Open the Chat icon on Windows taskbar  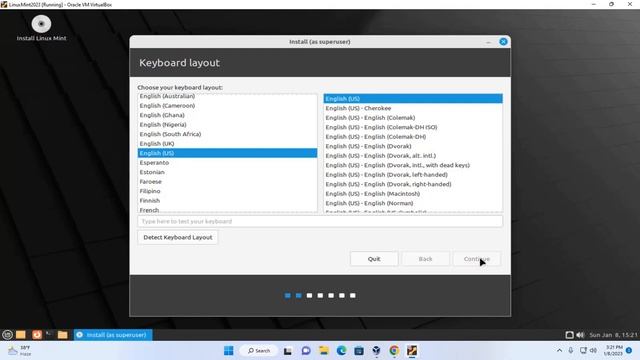(306, 351)
